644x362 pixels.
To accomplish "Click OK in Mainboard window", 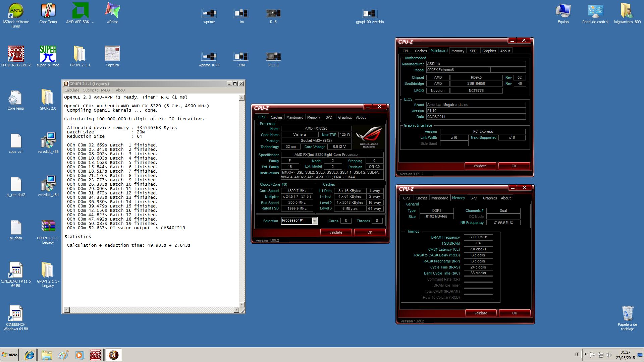I will [514, 166].
